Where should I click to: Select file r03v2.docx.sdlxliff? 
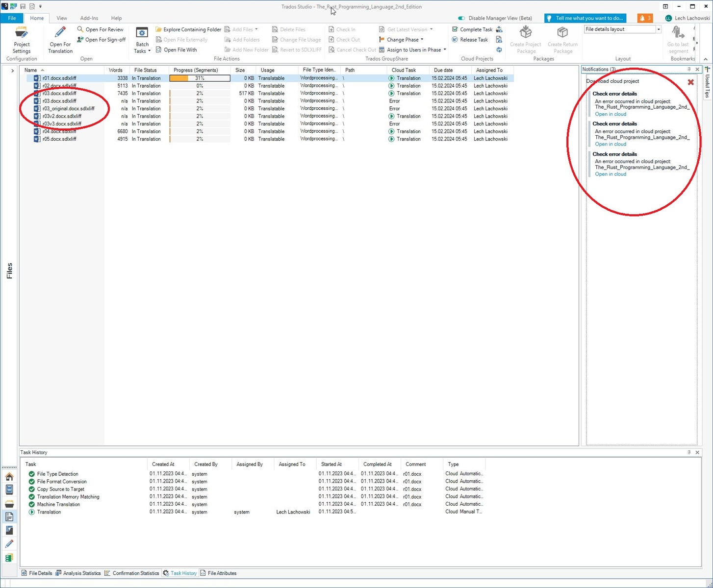click(62, 116)
